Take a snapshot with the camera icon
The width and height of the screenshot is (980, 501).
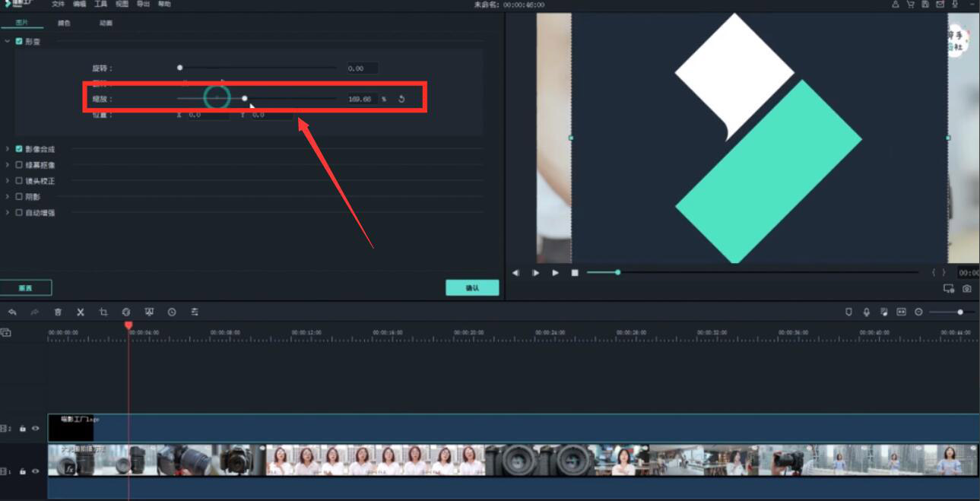[x=967, y=289]
